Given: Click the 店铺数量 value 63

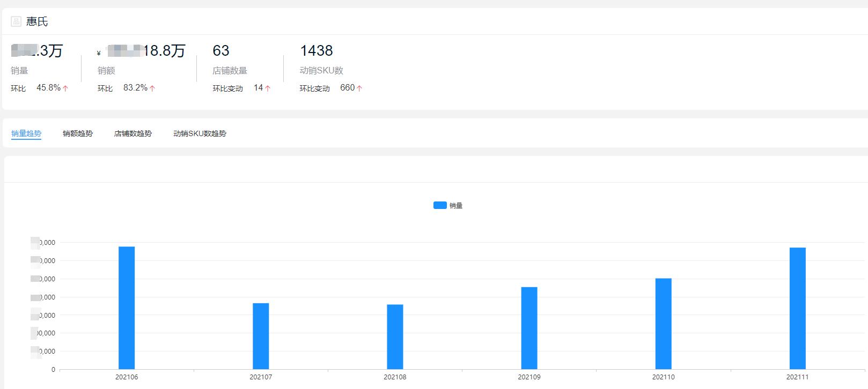Looking at the screenshot, I should tap(221, 51).
